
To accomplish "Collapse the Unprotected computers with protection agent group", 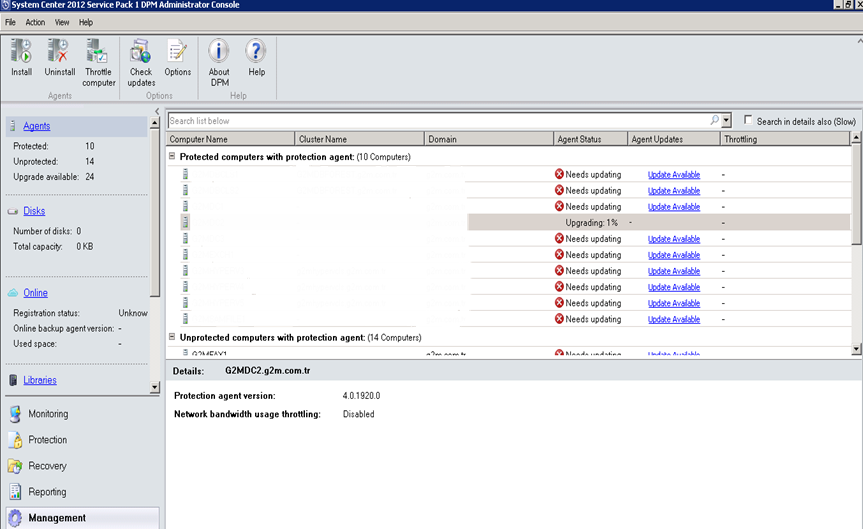I will click(x=172, y=337).
